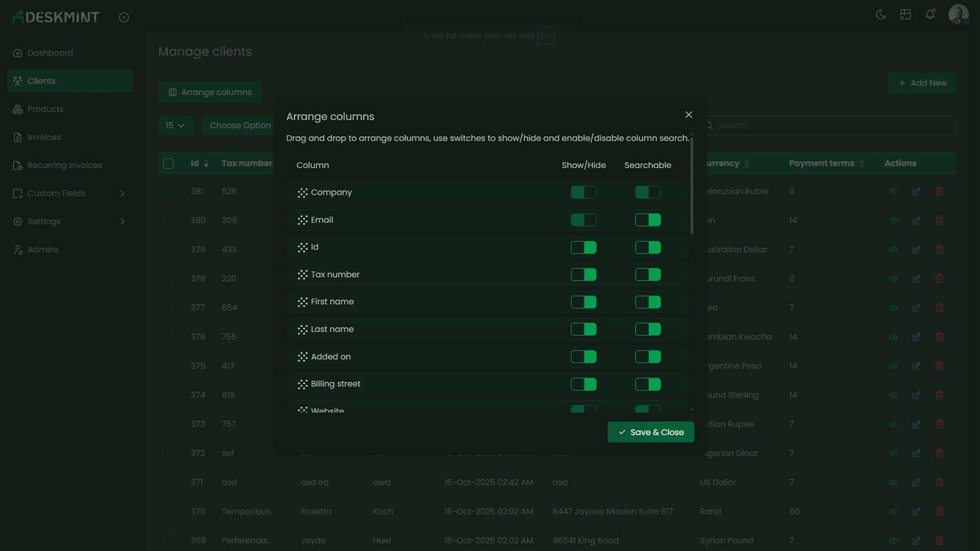The width and height of the screenshot is (980, 551).
Task: Toggle dark mode with the moon icon
Action: point(880,14)
